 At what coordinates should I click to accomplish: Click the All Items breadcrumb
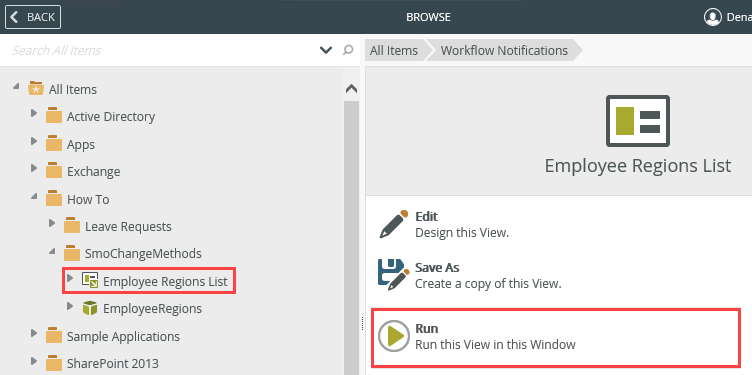click(x=394, y=50)
